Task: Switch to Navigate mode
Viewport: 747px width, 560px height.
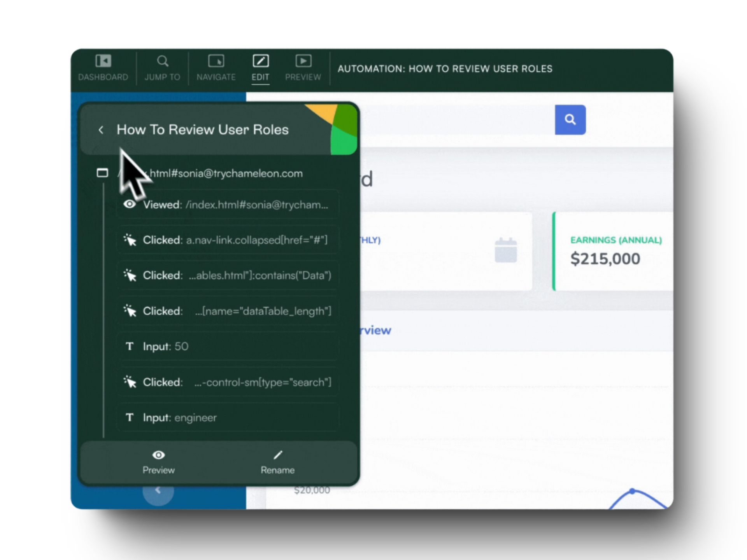Action: click(x=216, y=68)
